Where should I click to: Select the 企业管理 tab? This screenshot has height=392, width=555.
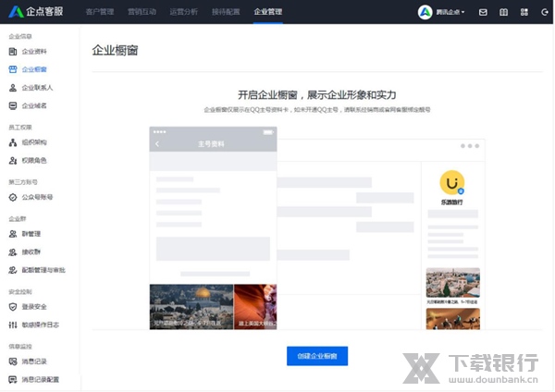coord(268,12)
